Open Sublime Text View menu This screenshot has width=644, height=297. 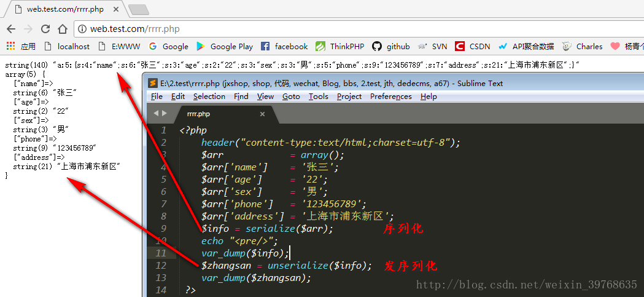click(x=265, y=97)
